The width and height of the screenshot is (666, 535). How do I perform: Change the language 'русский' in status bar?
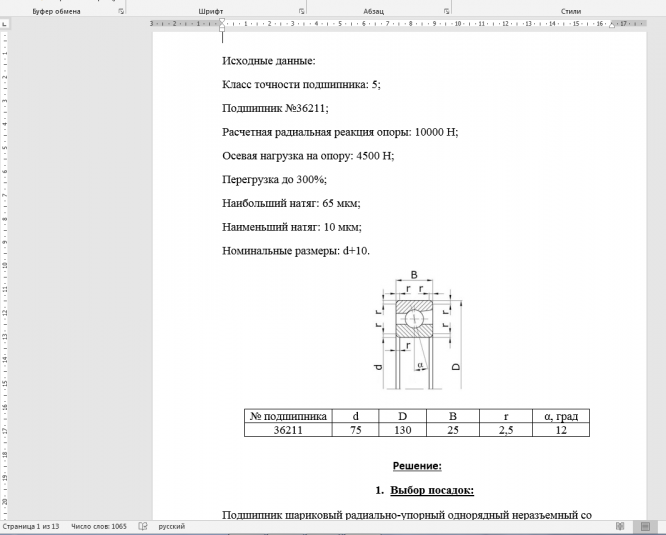(172, 525)
